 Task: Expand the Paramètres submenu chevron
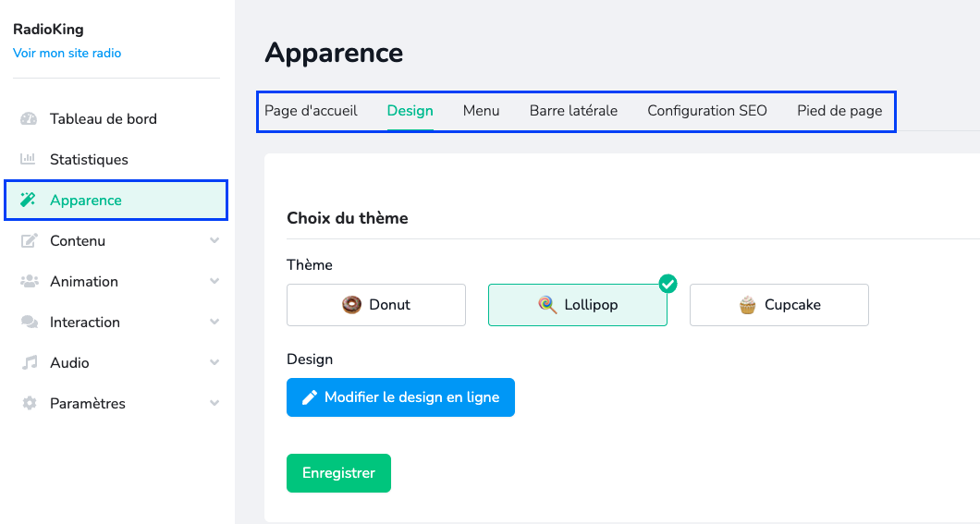(214, 403)
